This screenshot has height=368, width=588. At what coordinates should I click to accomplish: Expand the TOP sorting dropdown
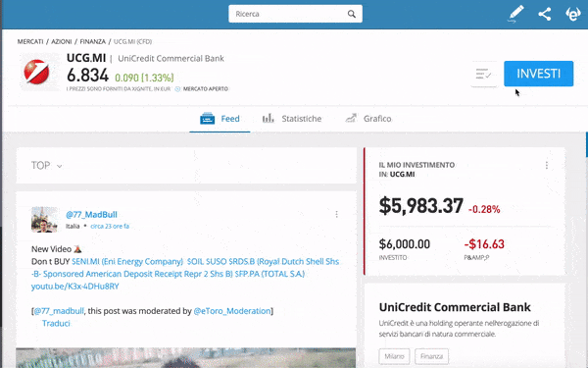[46, 166]
